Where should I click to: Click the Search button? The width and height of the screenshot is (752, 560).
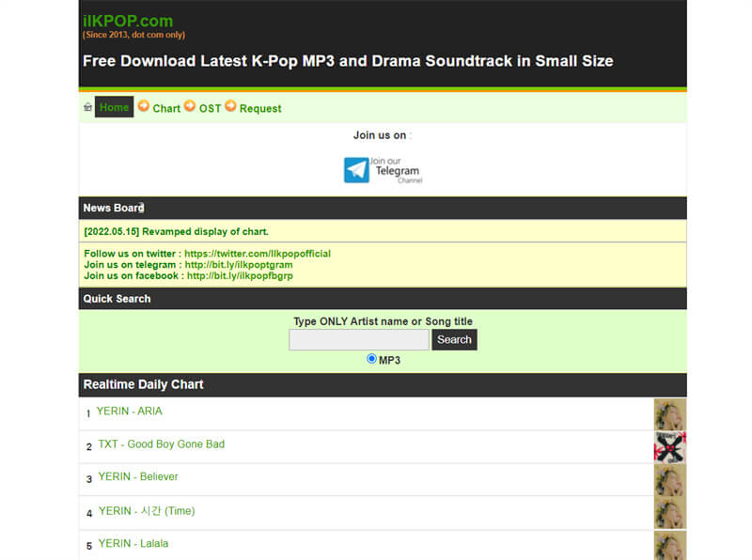tap(454, 340)
